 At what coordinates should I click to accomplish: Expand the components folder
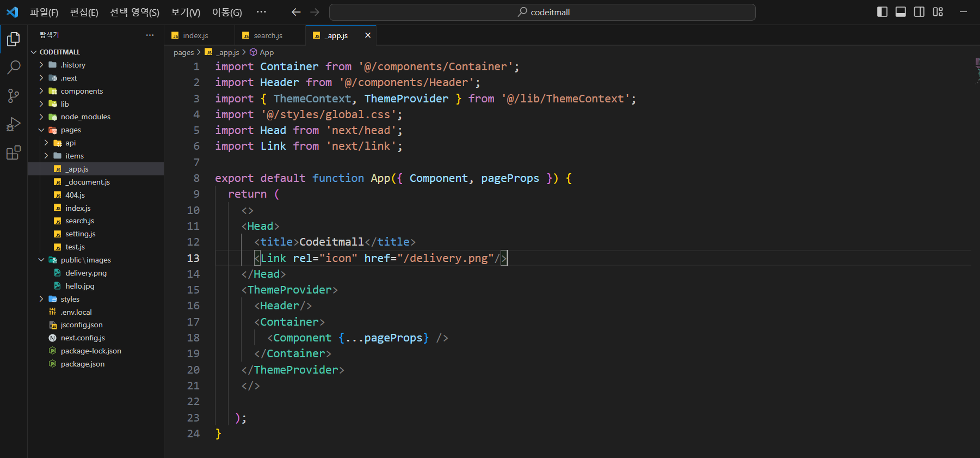tap(96, 91)
